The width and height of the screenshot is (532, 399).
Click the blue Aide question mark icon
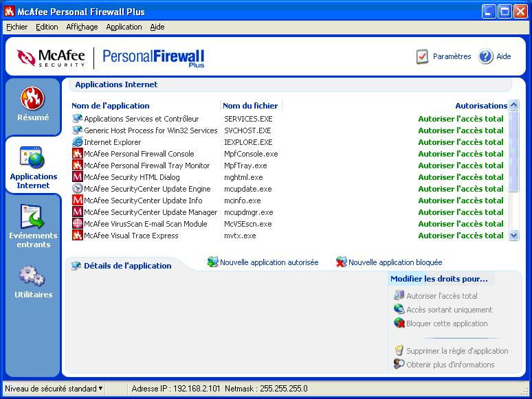click(485, 56)
